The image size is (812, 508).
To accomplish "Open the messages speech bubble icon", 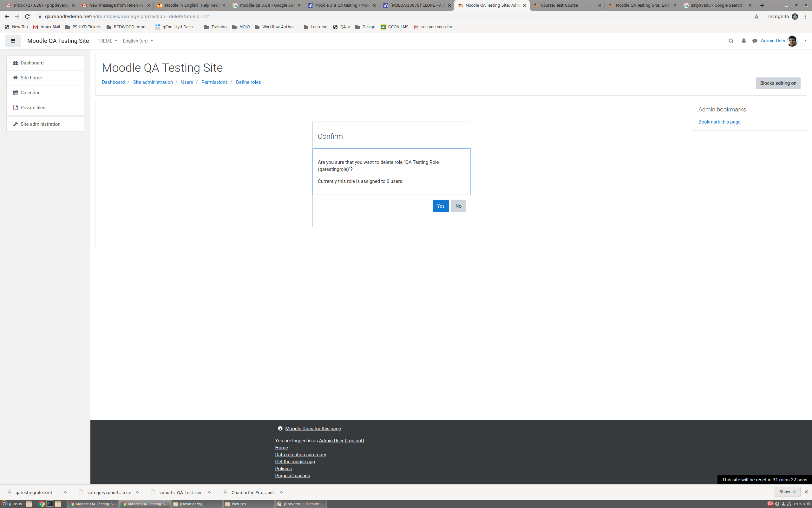I will click(755, 41).
